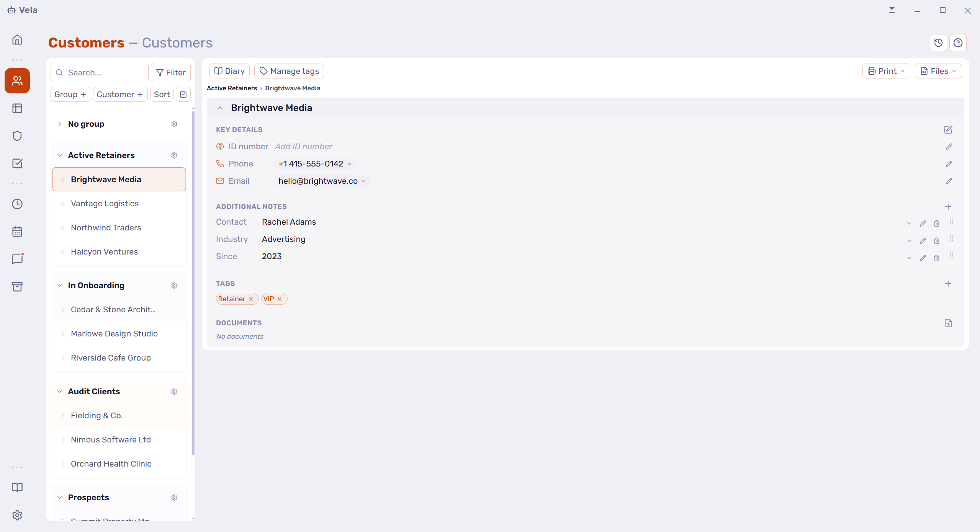Open the chat messages sidebar icon
The width and height of the screenshot is (980, 532).
tap(17, 259)
